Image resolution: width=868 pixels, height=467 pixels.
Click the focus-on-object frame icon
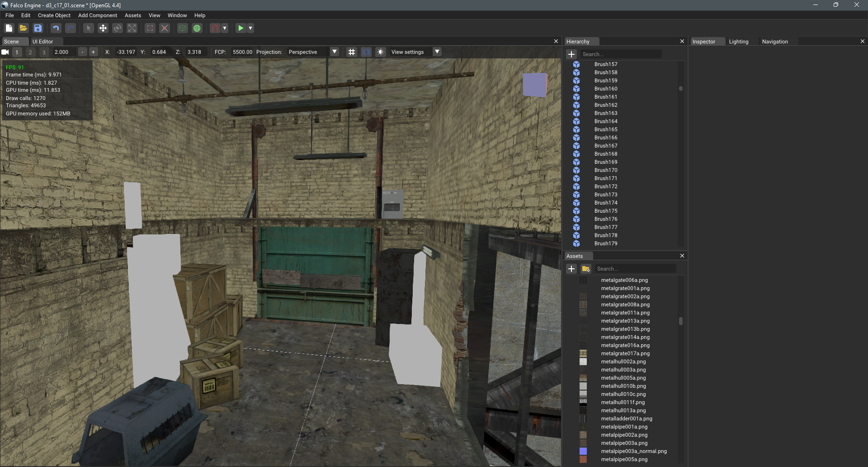pos(150,28)
